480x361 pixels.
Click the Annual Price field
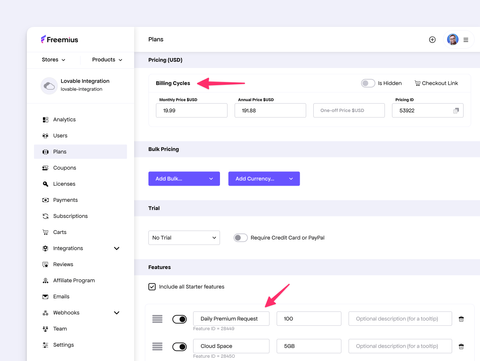[x=270, y=111]
